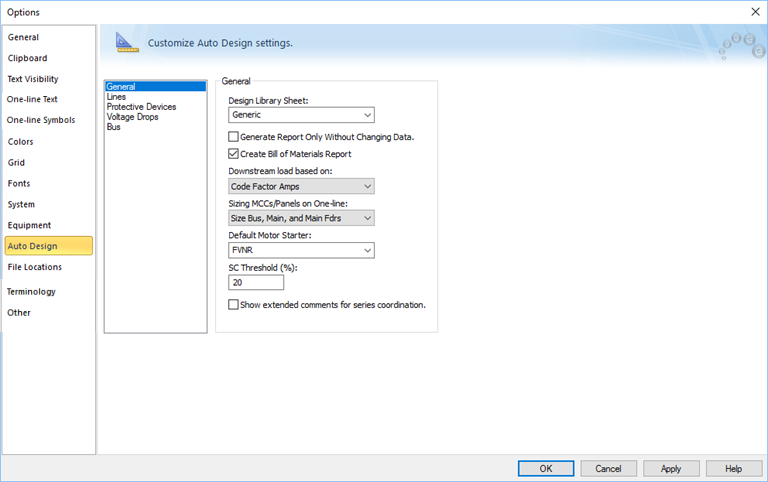Toggle Show extended comments for series coordination

pos(234,304)
